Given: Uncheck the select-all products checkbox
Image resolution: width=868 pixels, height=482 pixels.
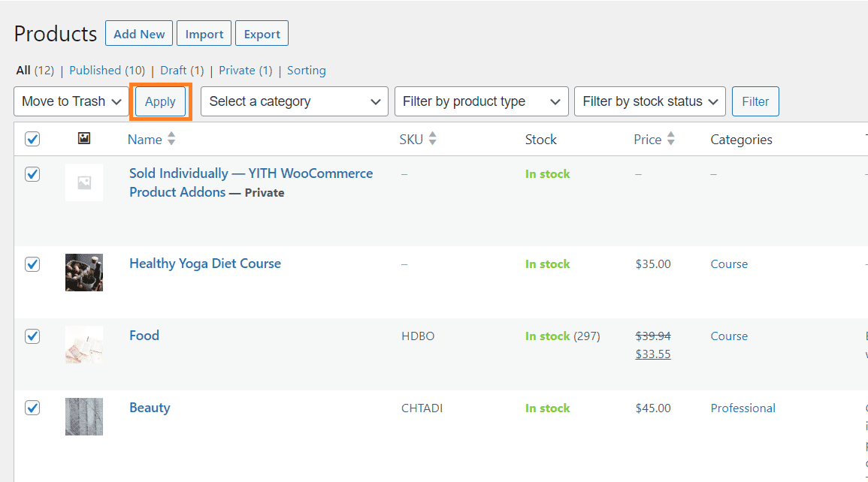Looking at the screenshot, I should tap(32, 139).
